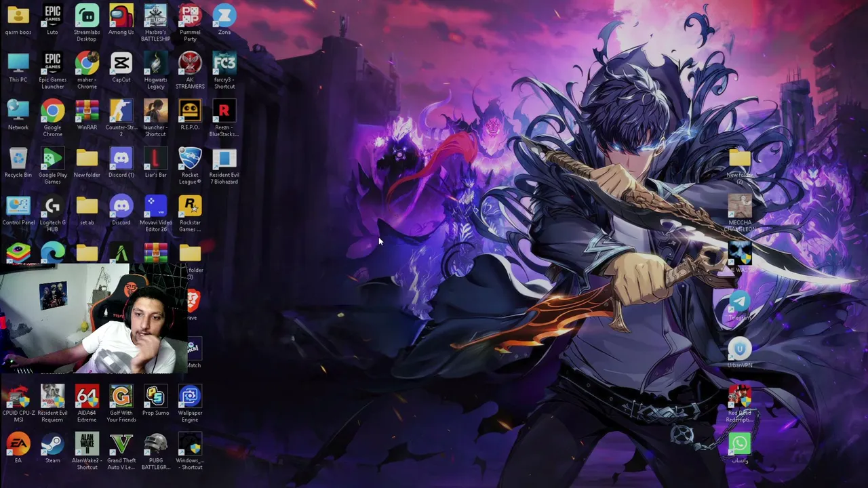Image resolution: width=868 pixels, height=488 pixels.
Task: Open Hasbro's BATTLESHIP game
Action: click(x=155, y=23)
